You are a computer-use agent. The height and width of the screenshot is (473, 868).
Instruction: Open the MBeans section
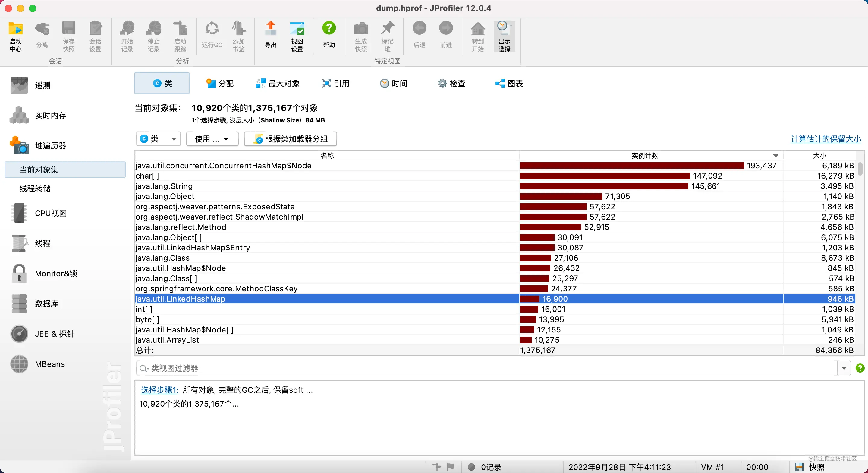pos(38,364)
